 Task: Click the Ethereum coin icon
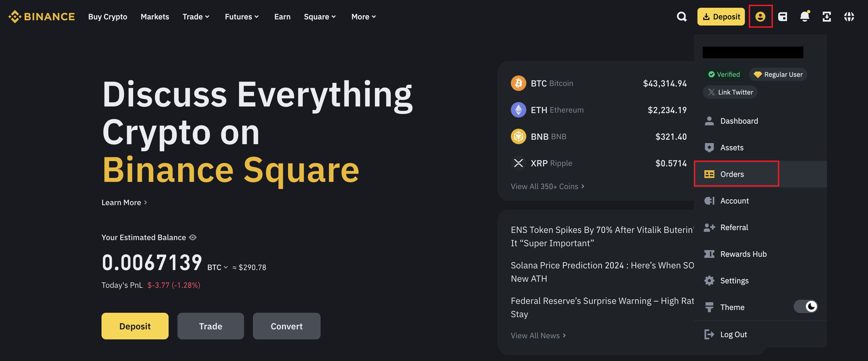(518, 110)
